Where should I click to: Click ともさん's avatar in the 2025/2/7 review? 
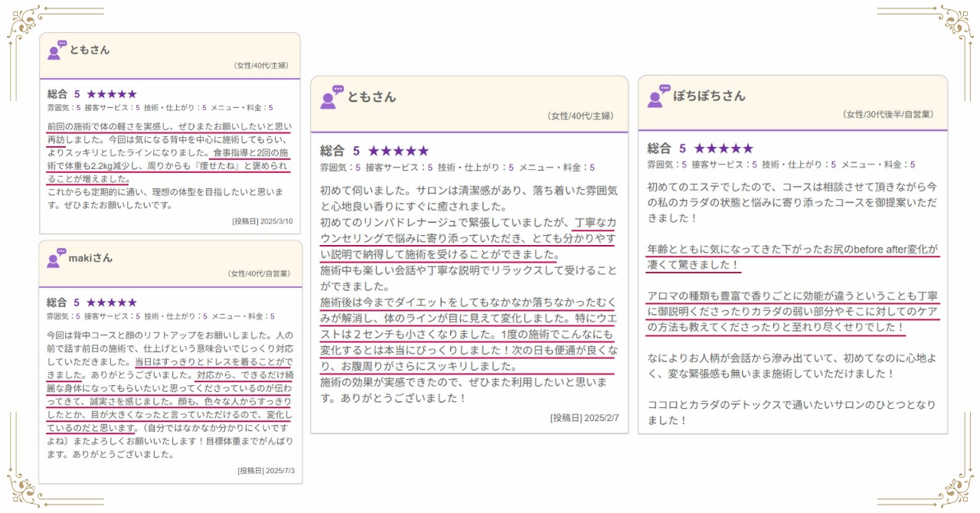coord(332,96)
